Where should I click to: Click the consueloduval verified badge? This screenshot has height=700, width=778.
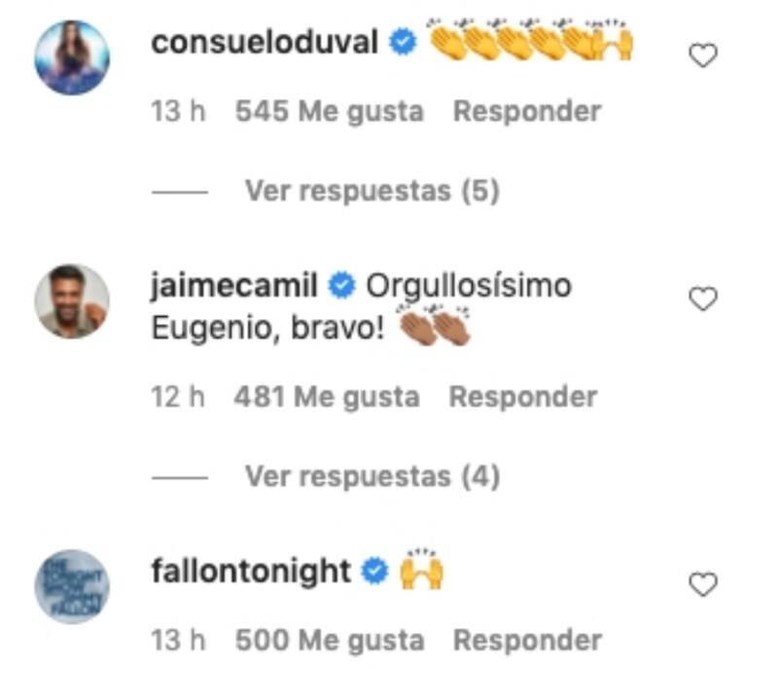coord(403,42)
